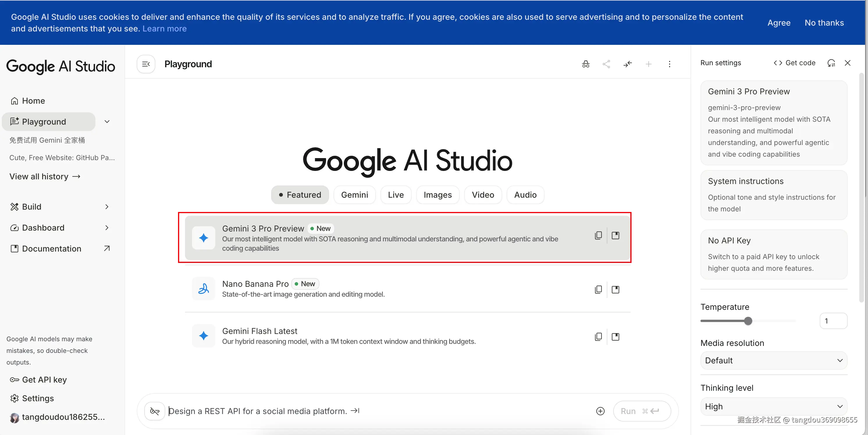Expand the Build section chevron
Viewport: 868px width, 435px height.
(x=107, y=207)
